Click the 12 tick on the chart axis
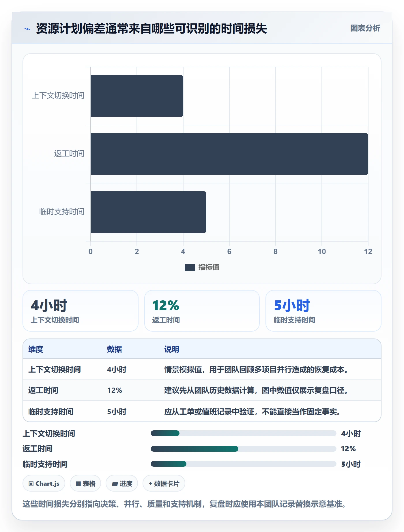 368,252
